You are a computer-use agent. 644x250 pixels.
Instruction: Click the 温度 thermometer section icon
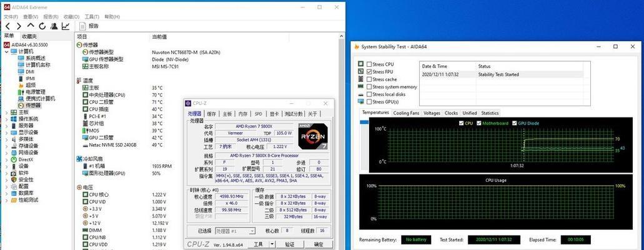click(79, 81)
